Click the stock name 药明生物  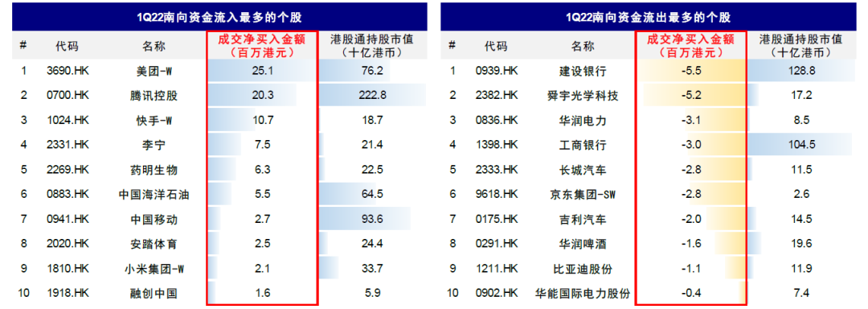point(154,170)
